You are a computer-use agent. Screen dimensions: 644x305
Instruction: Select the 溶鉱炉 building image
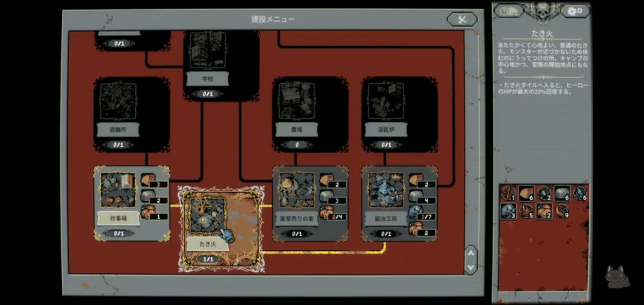click(x=386, y=101)
